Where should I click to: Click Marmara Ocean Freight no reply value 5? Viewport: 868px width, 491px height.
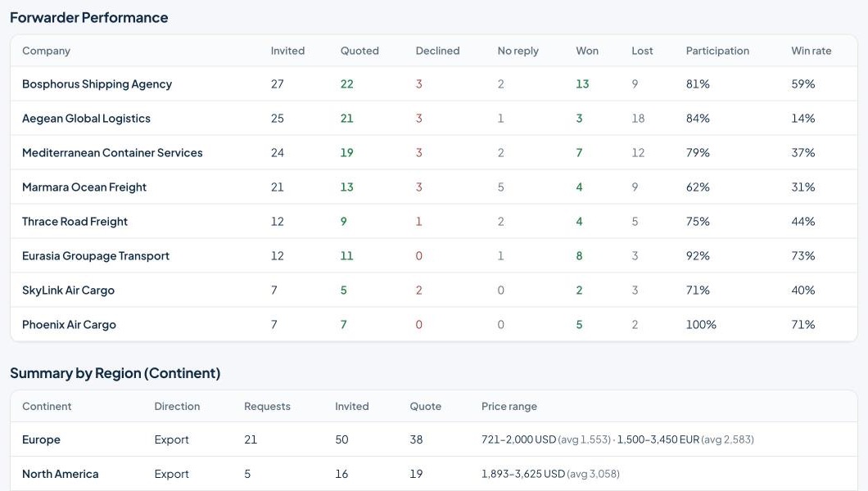[500, 187]
